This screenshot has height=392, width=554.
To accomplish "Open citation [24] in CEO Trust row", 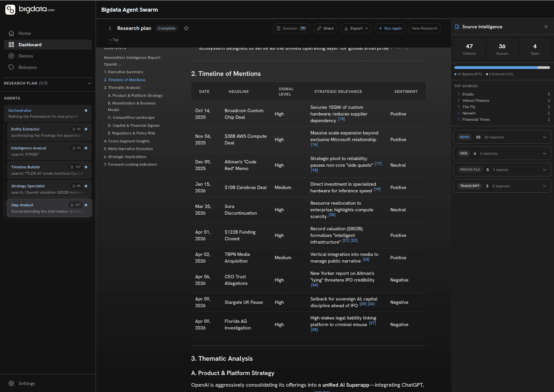I will click(314, 285).
